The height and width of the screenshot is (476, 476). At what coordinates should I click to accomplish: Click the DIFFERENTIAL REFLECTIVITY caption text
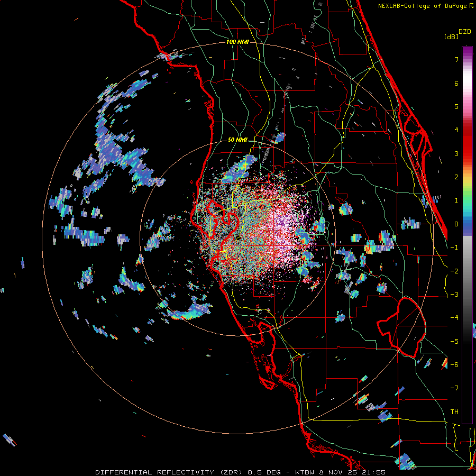(x=155, y=472)
